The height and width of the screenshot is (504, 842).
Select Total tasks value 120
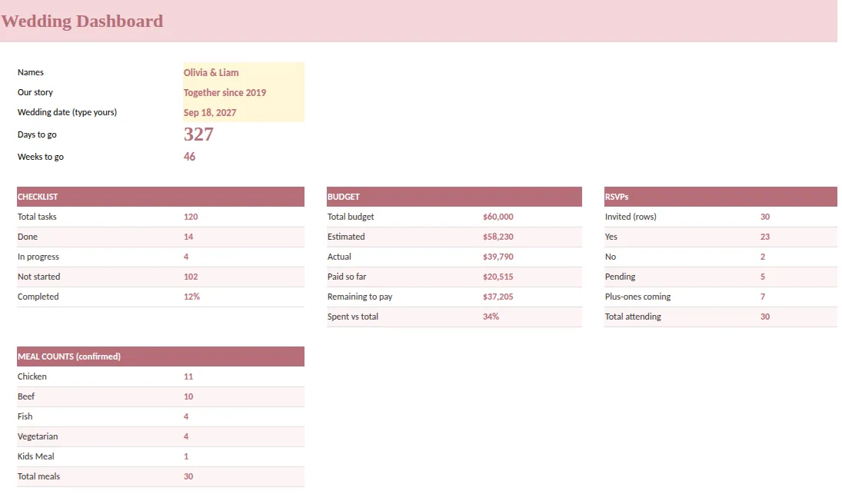click(x=191, y=217)
